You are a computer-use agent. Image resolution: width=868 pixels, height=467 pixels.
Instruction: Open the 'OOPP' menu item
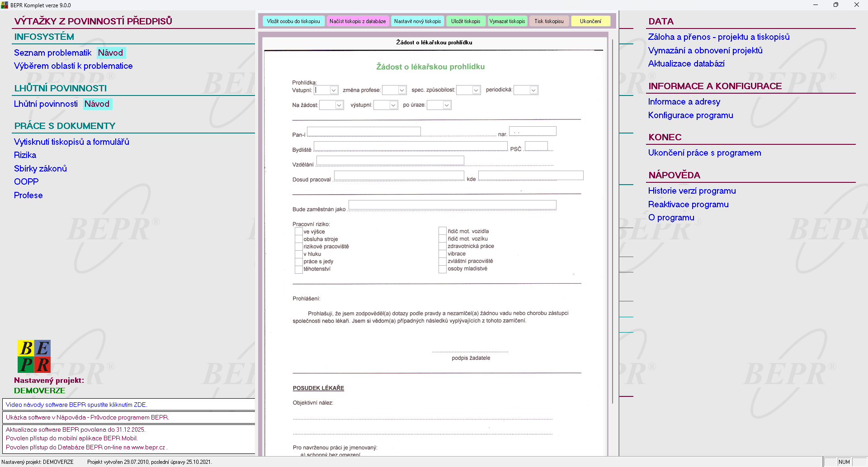pyautogui.click(x=26, y=182)
